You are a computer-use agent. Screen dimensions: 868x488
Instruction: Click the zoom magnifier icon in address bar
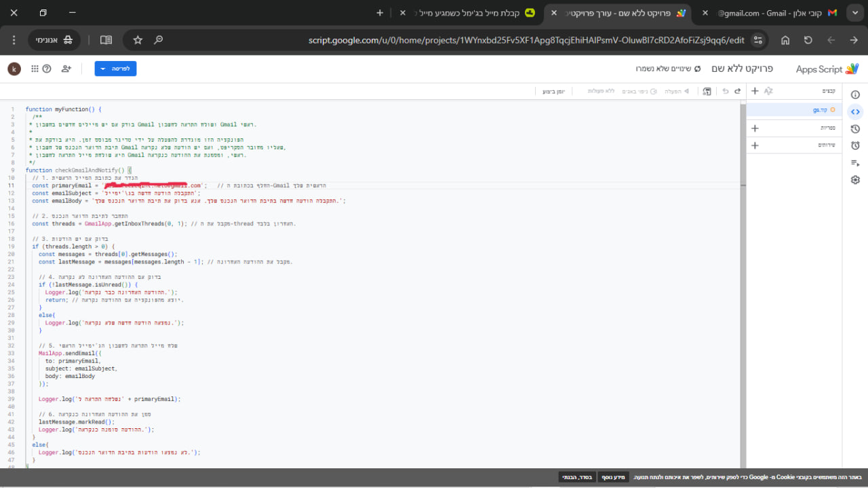pyautogui.click(x=158, y=40)
